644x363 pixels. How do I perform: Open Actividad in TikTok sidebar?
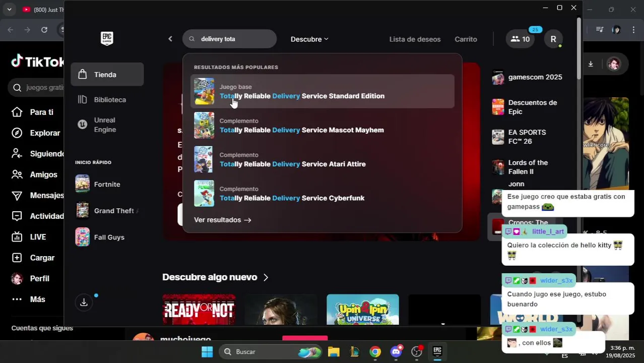(38, 216)
